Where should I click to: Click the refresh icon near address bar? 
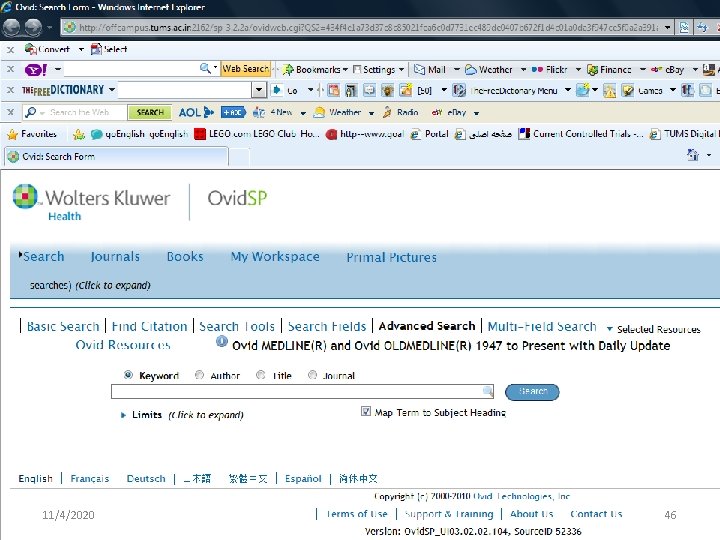pos(702,28)
